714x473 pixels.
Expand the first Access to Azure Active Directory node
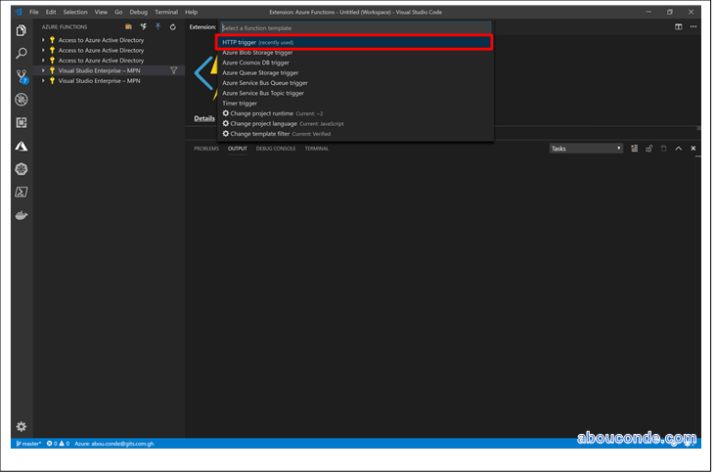click(x=43, y=40)
